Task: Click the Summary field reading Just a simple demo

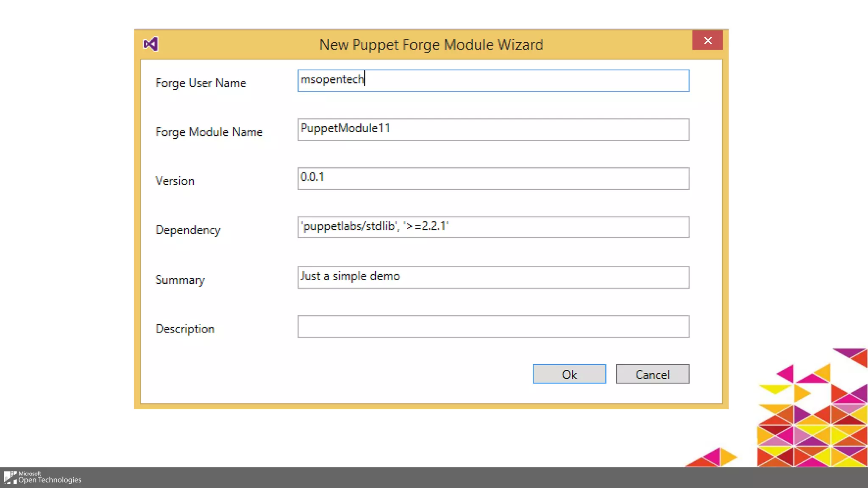Action: coord(493,277)
